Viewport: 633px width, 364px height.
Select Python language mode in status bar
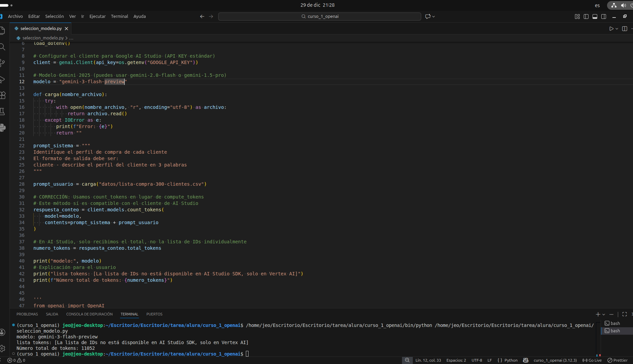(x=511, y=360)
